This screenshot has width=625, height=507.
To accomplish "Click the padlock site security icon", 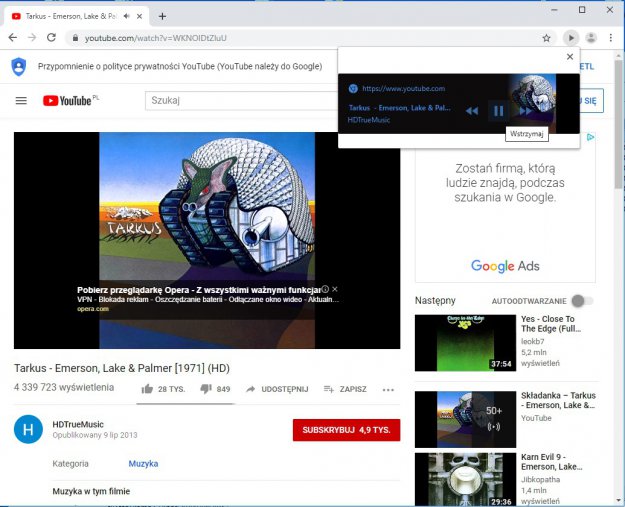I will coord(75,38).
